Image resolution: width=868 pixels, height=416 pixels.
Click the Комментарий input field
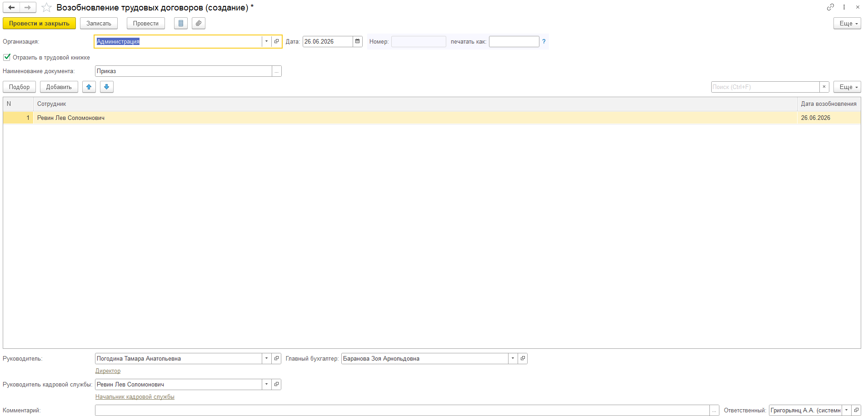click(x=402, y=411)
